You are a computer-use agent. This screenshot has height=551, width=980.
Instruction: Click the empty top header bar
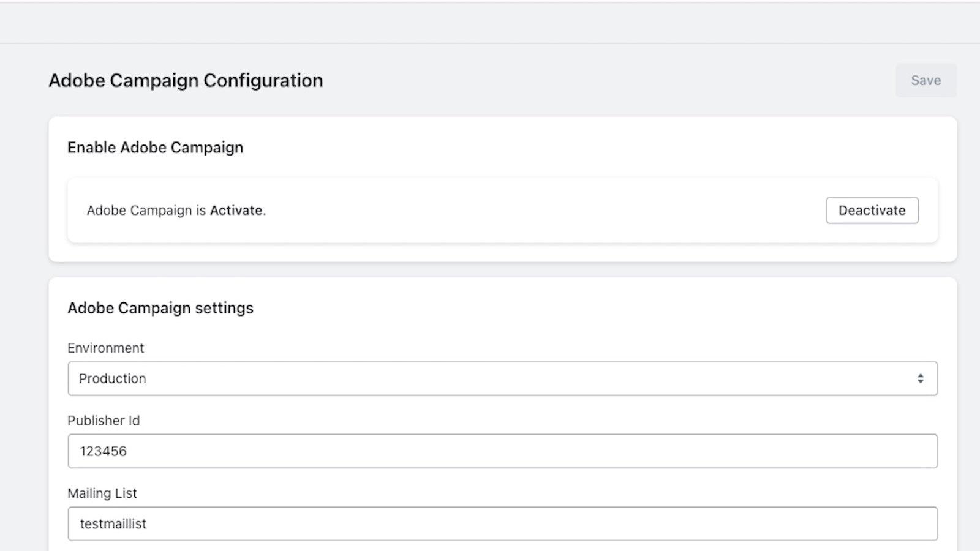tap(490, 23)
